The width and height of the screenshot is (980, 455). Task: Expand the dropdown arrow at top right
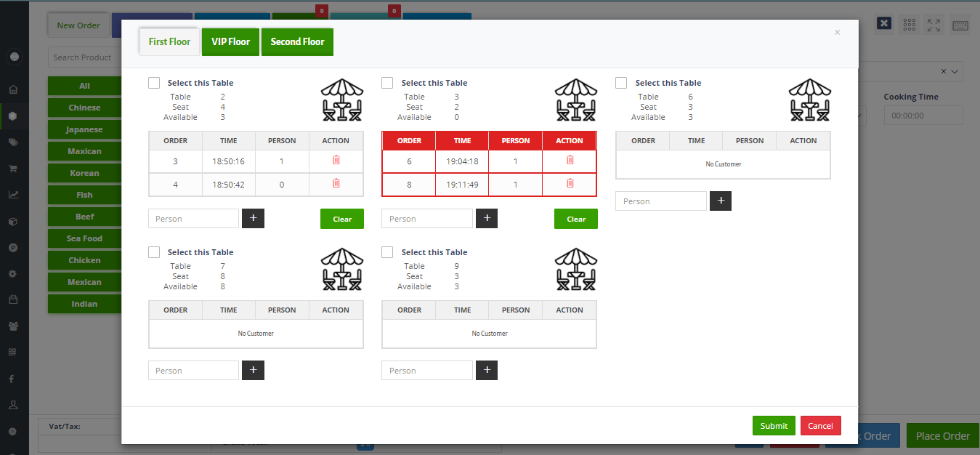pos(955,72)
